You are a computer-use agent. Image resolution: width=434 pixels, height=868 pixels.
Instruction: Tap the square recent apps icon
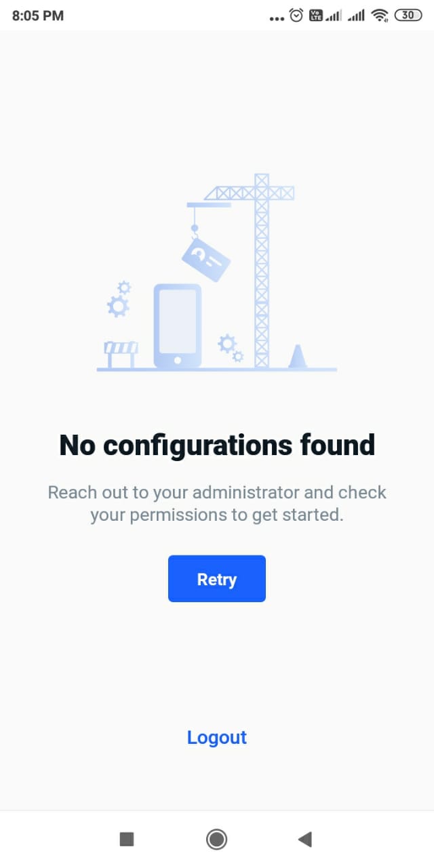tap(127, 840)
